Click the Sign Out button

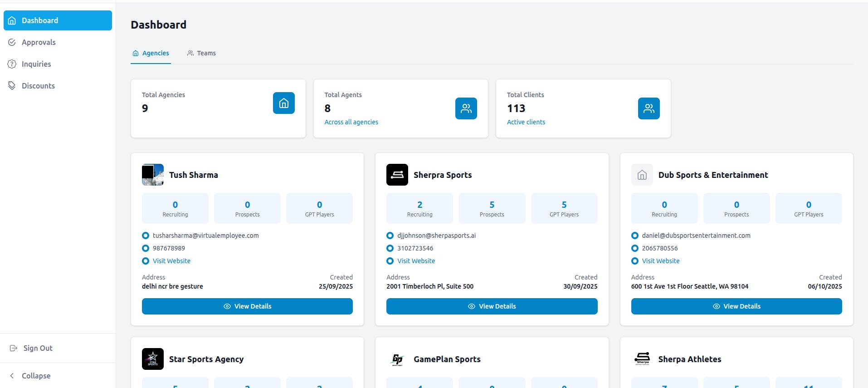58,348
